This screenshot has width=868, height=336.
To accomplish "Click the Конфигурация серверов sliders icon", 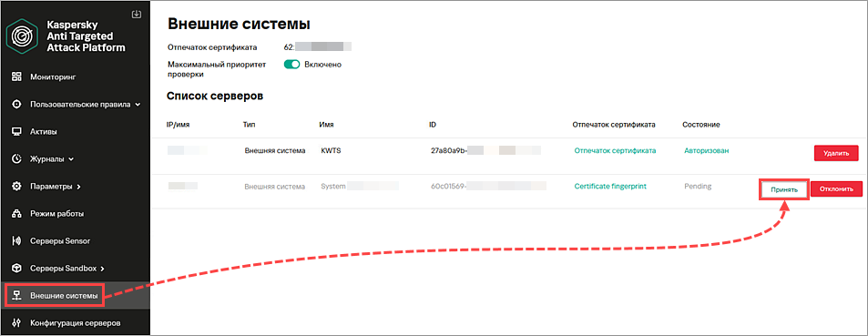I will 16,323.
